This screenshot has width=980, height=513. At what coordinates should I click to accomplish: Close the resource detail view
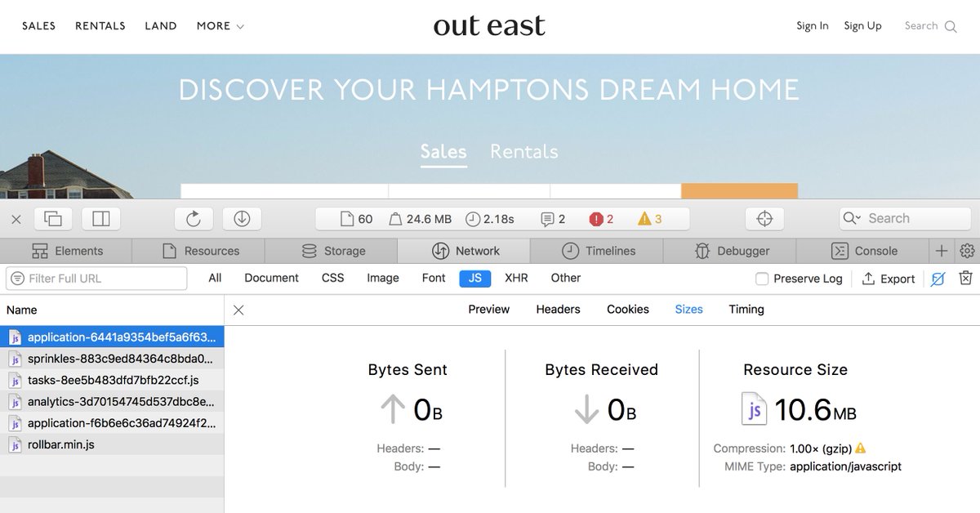(238, 310)
